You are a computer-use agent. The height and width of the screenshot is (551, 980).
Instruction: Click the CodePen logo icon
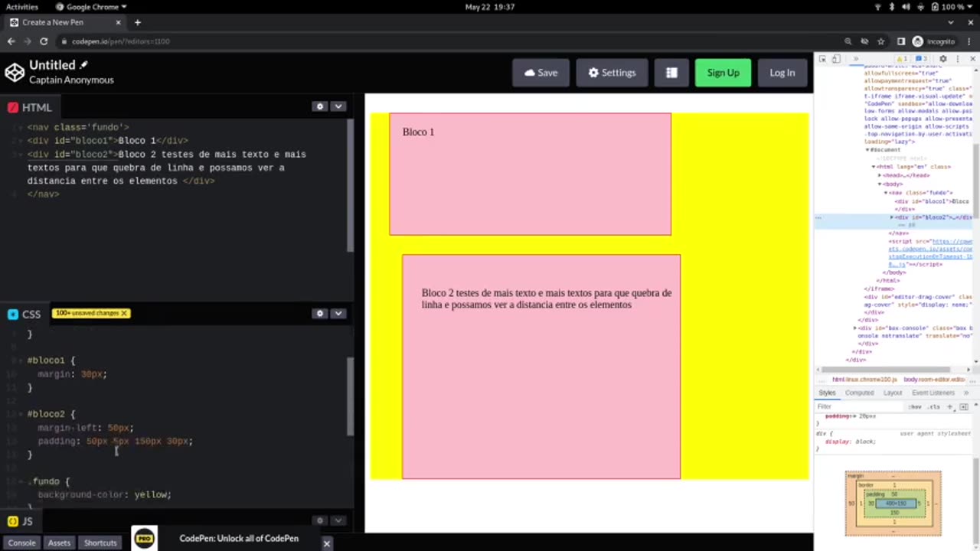(x=15, y=73)
